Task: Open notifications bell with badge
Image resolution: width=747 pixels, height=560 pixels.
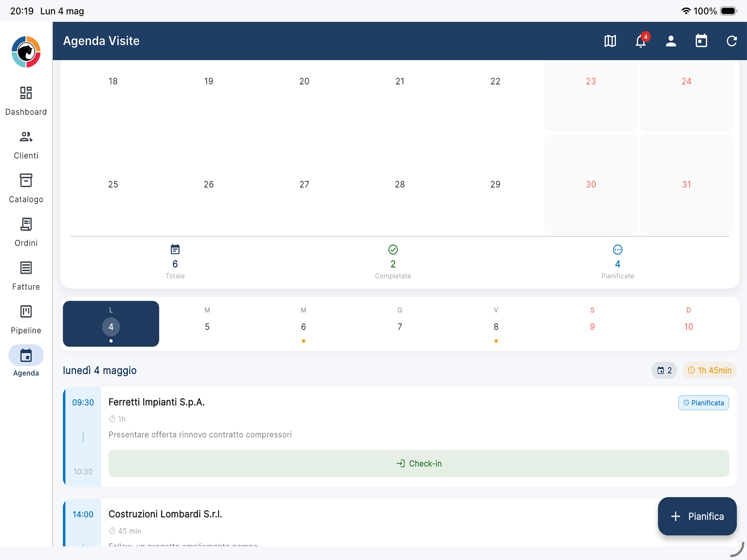Action: 641,41
